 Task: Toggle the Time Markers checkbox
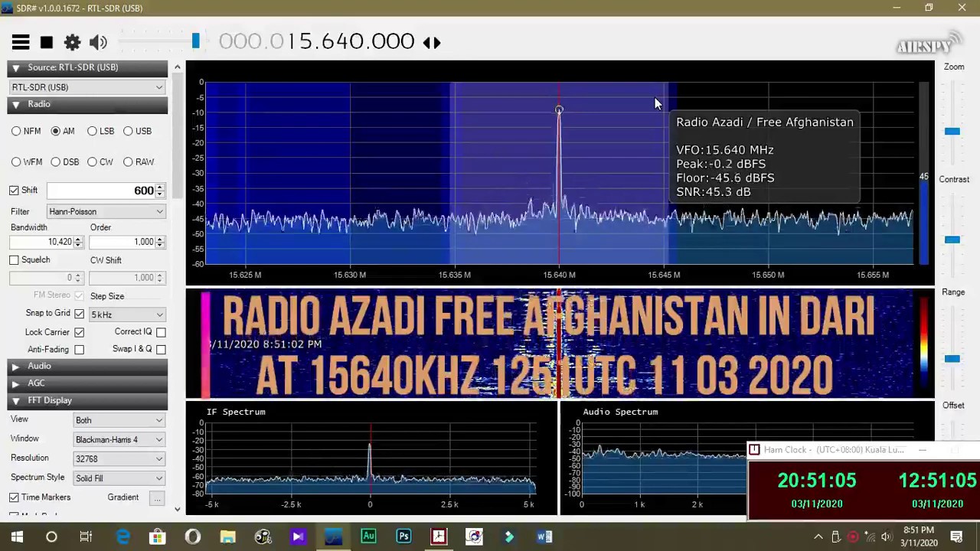14,497
